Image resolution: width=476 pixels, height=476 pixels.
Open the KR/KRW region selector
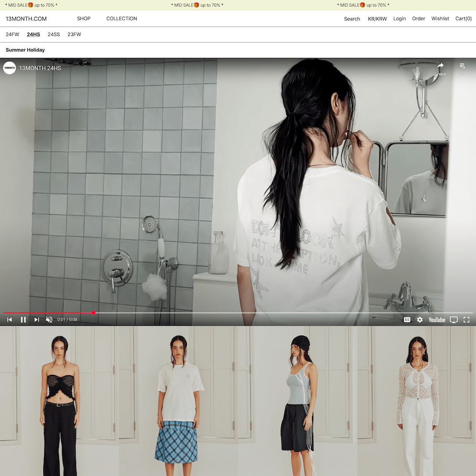(x=377, y=19)
